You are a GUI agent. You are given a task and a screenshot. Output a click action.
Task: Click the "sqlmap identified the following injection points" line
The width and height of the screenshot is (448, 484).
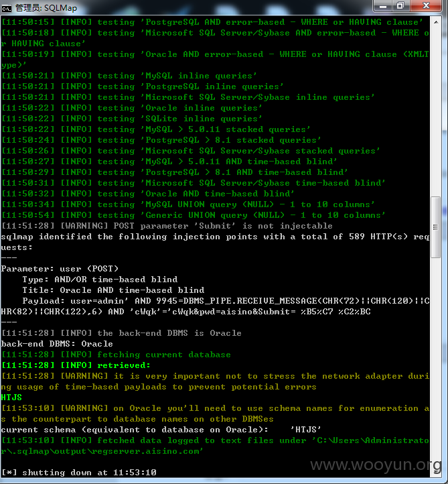pyautogui.click(x=215, y=242)
